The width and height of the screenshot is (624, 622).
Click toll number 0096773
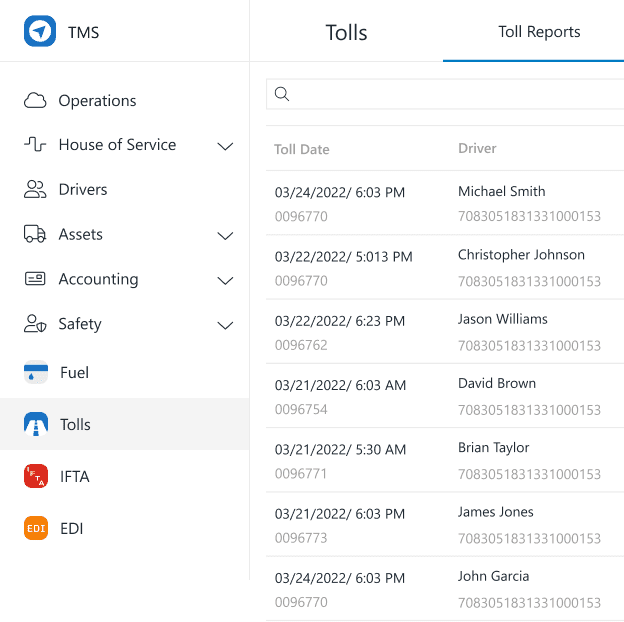(301, 538)
